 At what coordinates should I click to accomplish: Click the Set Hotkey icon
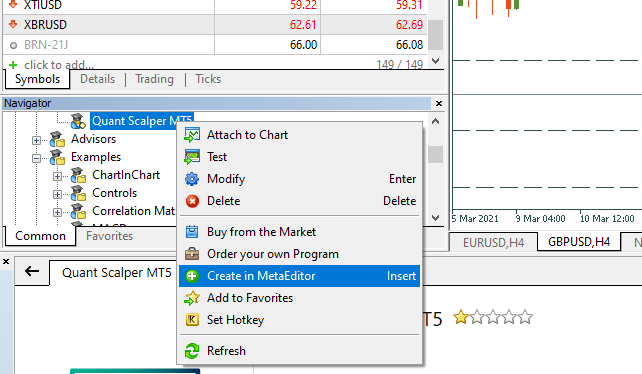[x=192, y=320]
